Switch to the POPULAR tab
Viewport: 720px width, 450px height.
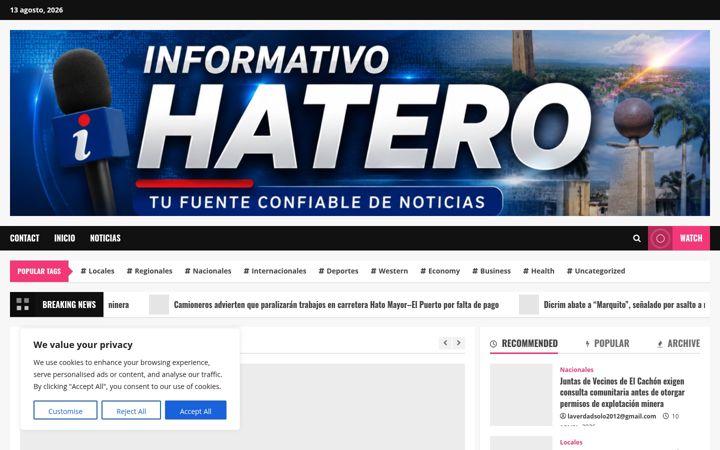pos(607,344)
